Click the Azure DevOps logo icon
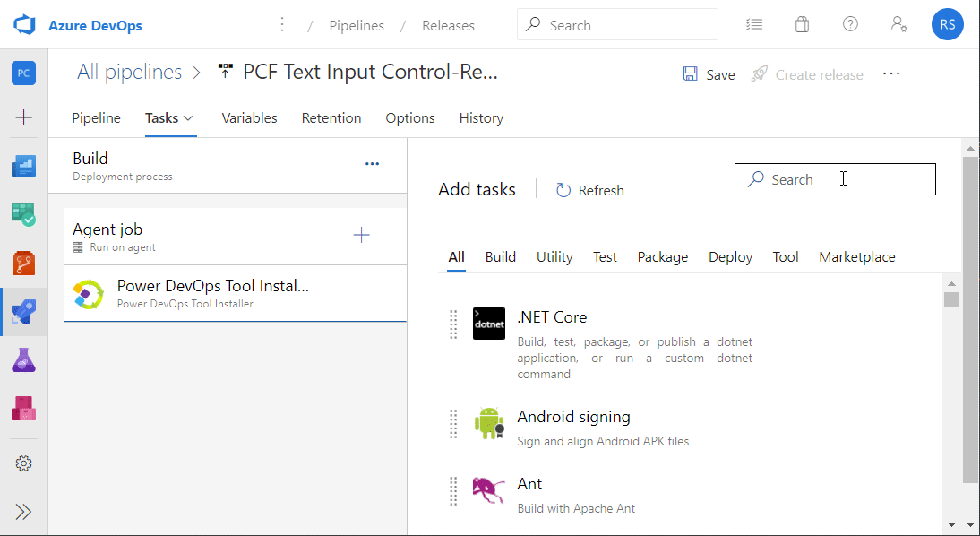Image resolution: width=980 pixels, height=536 pixels. 24,25
